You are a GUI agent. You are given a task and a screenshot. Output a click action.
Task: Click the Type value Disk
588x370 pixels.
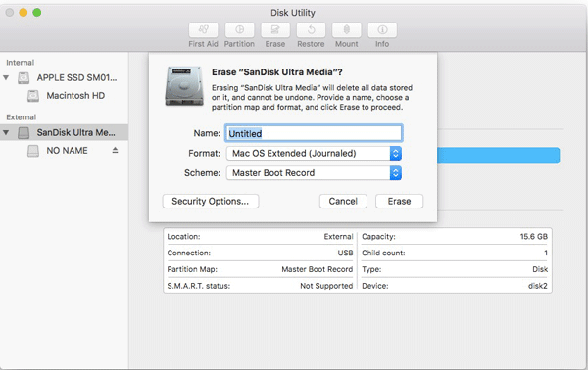coord(540,269)
